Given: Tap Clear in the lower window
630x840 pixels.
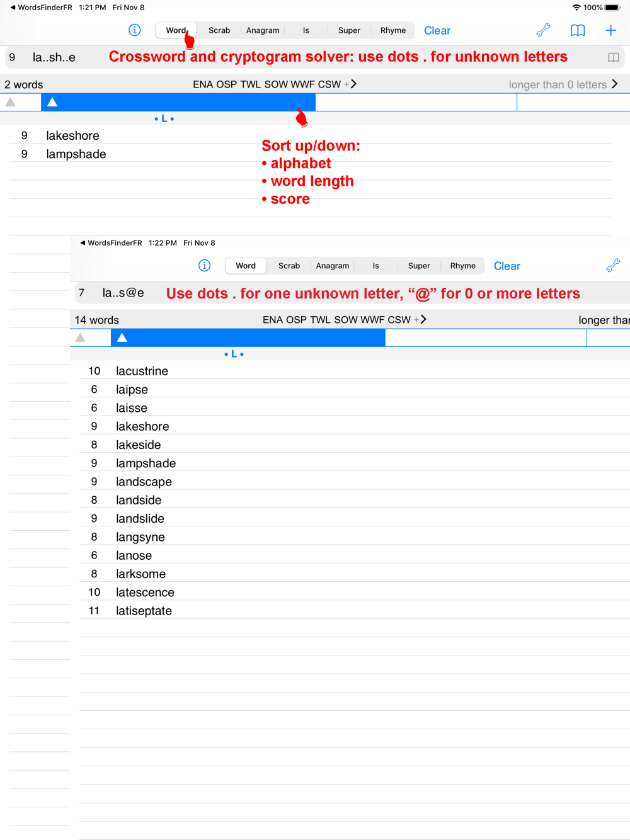Looking at the screenshot, I should pyautogui.click(x=507, y=266).
